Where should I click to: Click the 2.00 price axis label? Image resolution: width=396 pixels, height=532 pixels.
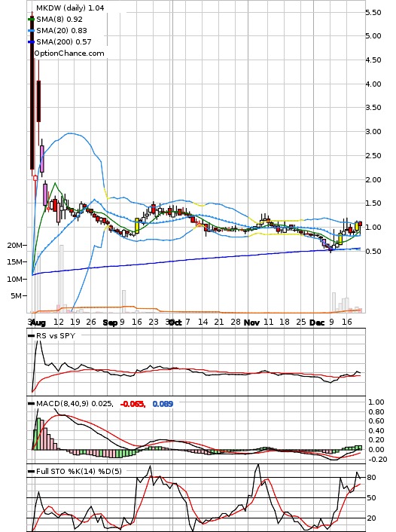373,180
